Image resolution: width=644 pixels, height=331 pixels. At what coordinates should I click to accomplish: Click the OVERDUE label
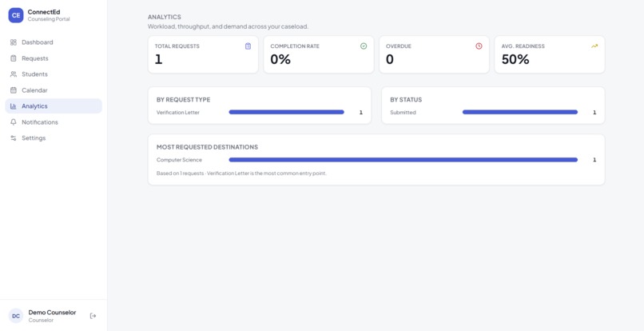399,46
